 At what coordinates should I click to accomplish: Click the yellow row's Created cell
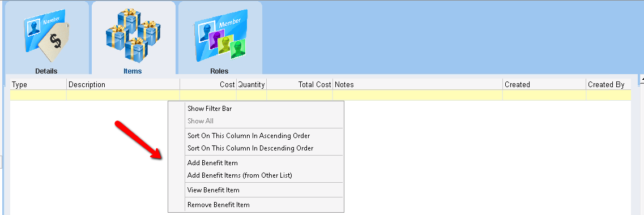coord(544,95)
